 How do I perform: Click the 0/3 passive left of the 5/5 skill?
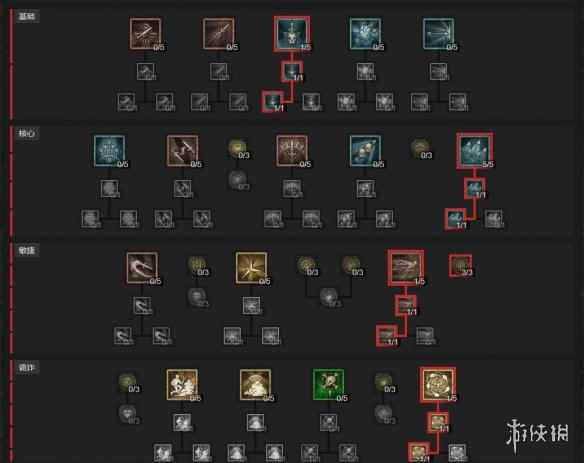[420, 149]
